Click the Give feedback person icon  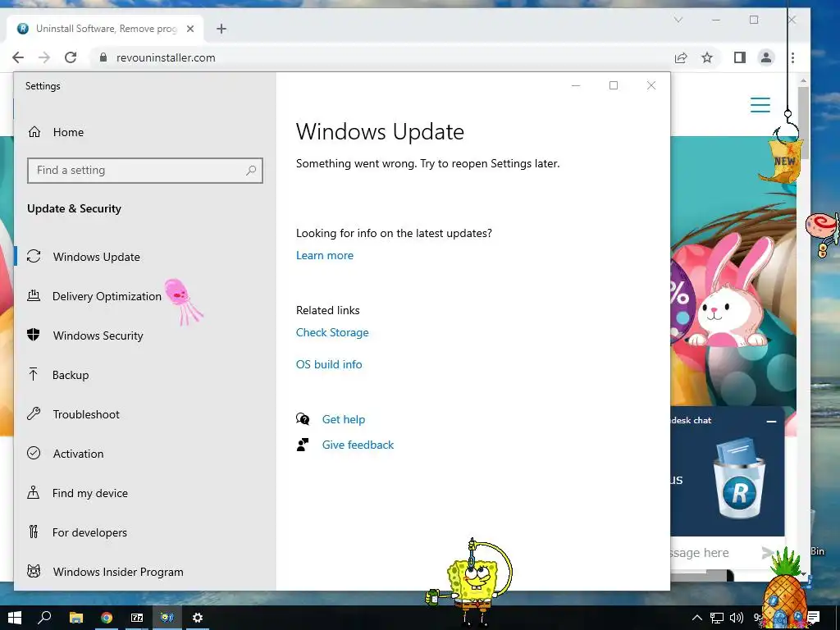(x=303, y=445)
